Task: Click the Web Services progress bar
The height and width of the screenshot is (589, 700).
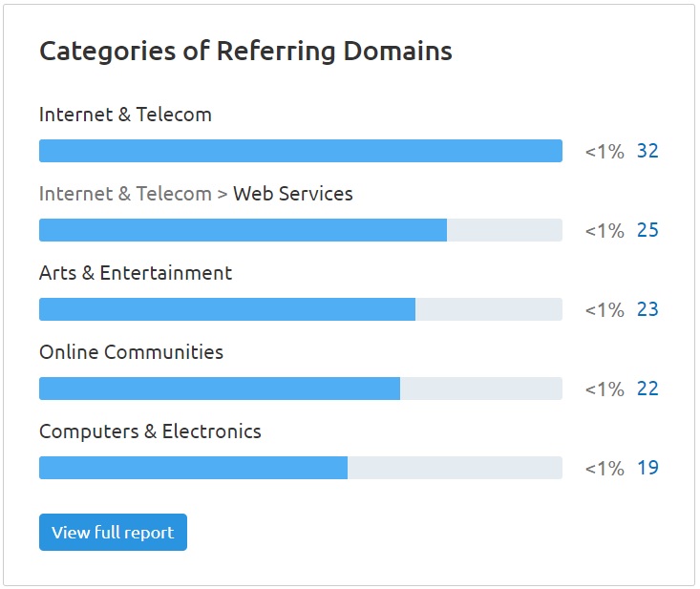Action: (301, 230)
